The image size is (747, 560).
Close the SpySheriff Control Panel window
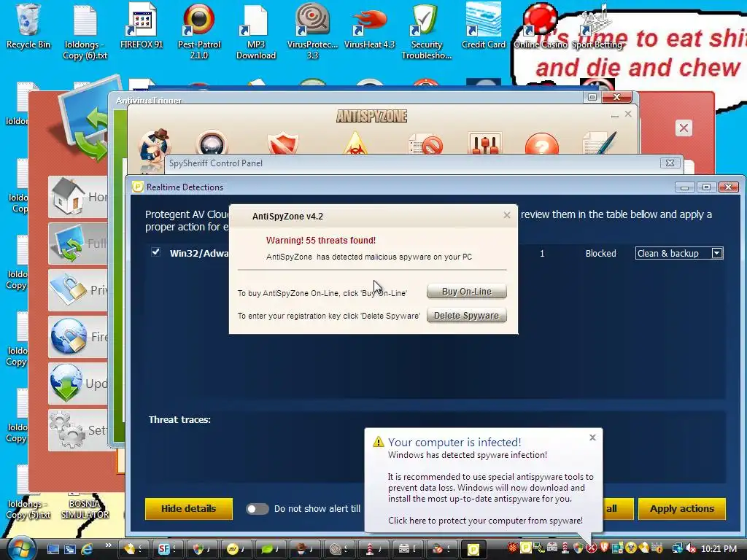click(x=670, y=163)
